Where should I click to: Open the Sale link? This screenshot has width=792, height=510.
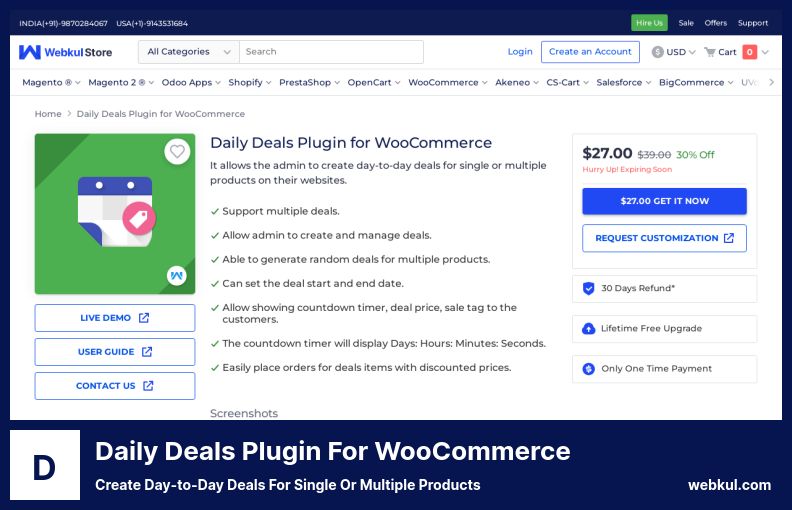pyautogui.click(x=686, y=23)
